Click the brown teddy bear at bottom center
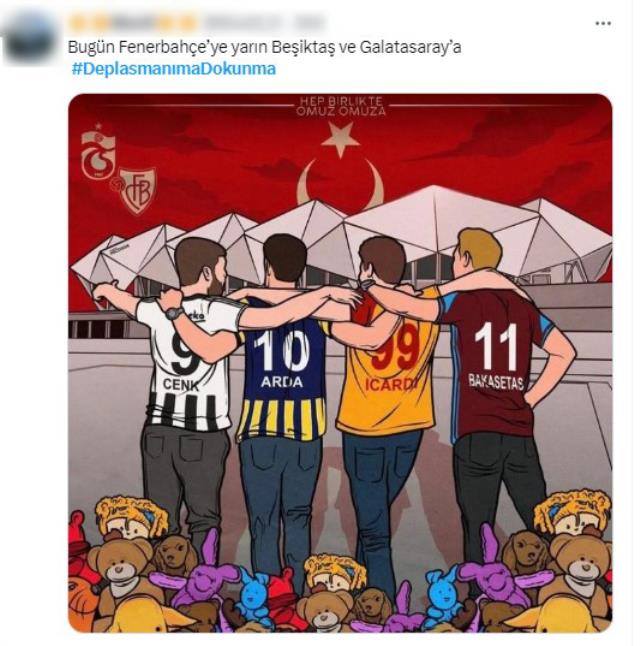Image resolution: width=640 pixels, height=646 pixels. [x=325, y=611]
